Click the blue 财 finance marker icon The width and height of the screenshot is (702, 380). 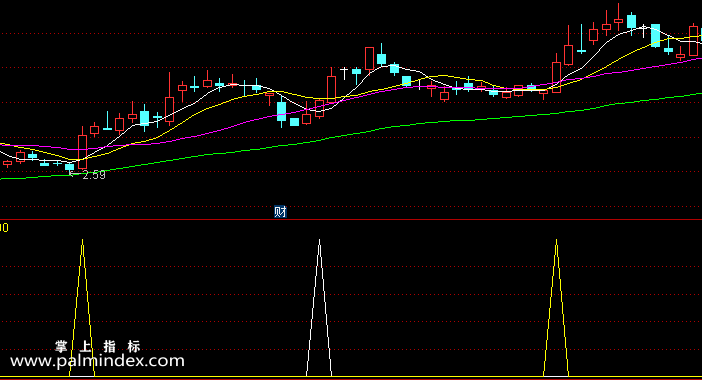(x=280, y=211)
